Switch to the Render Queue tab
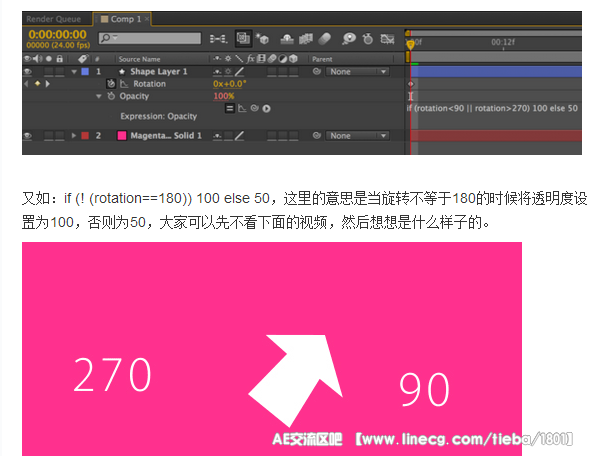 pos(54,19)
